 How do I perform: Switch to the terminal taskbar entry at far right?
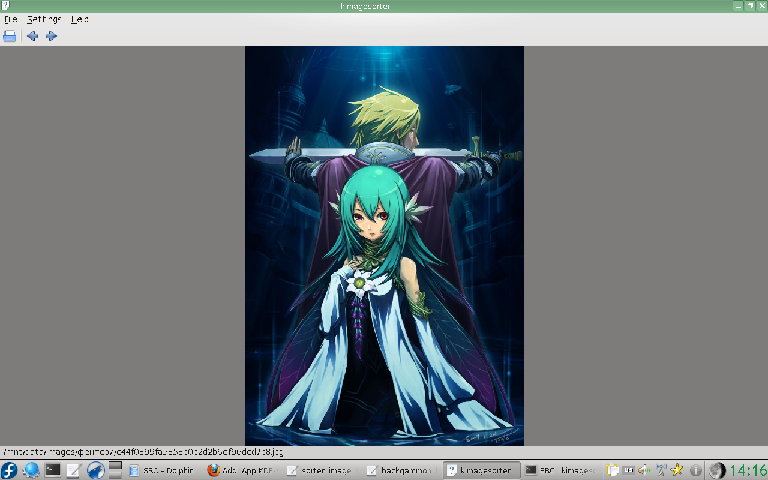pos(560,470)
